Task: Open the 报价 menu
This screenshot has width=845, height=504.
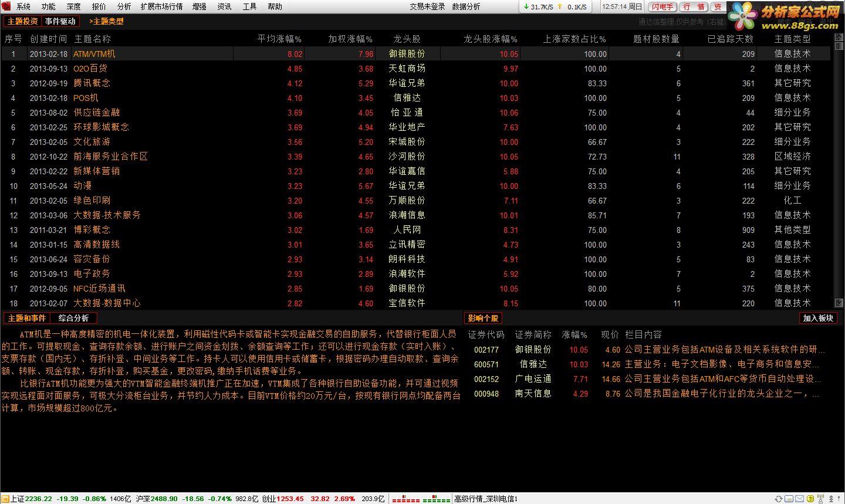Action: [x=99, y=6]
